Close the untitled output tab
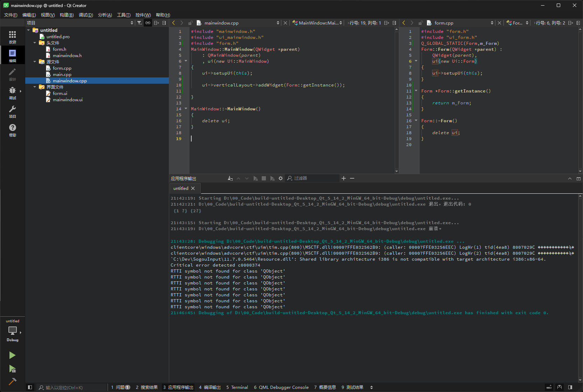The height and width of the screenshot is (392, 583). pyautogui.click(x=193, y=188)
